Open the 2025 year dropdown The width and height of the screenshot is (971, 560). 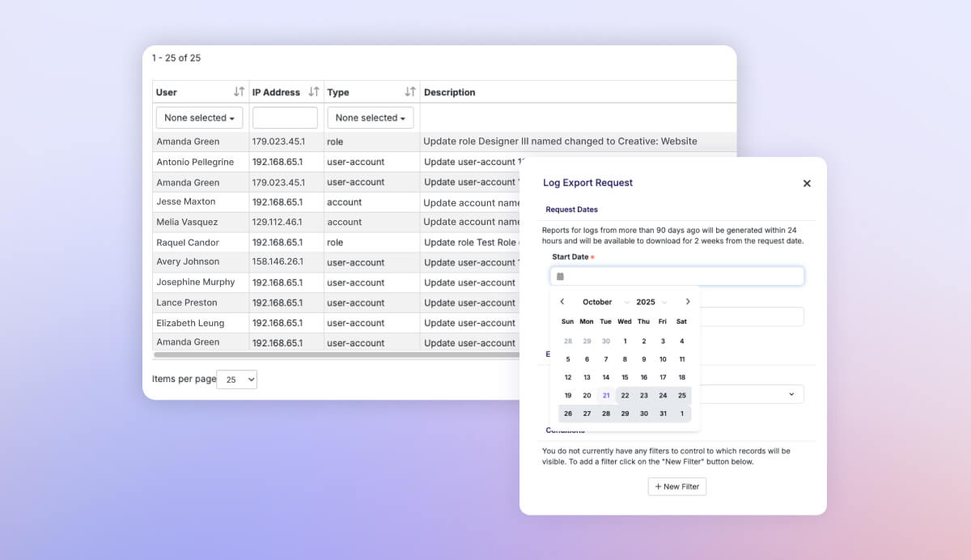[x=651, y=302]
